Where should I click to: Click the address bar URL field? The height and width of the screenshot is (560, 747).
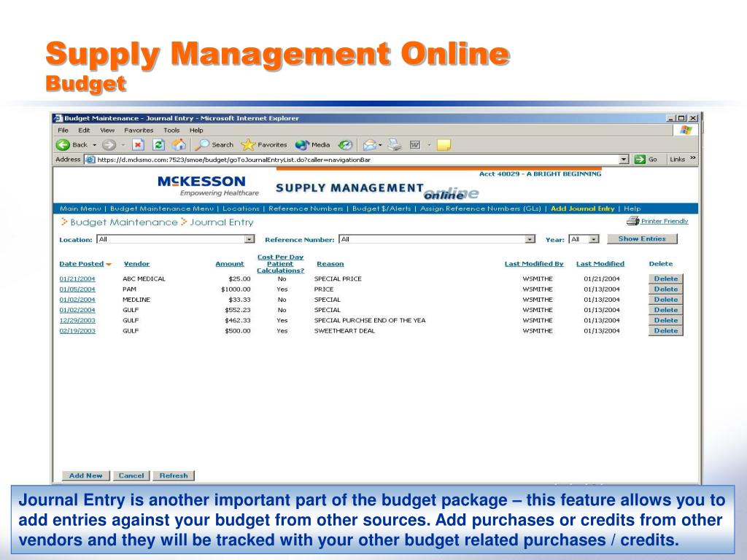pyautogui.click(x=357, y=160)
